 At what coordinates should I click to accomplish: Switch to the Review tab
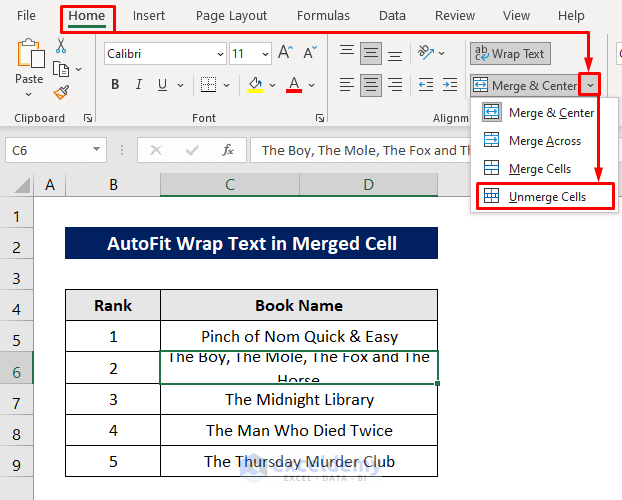[455, 16]
